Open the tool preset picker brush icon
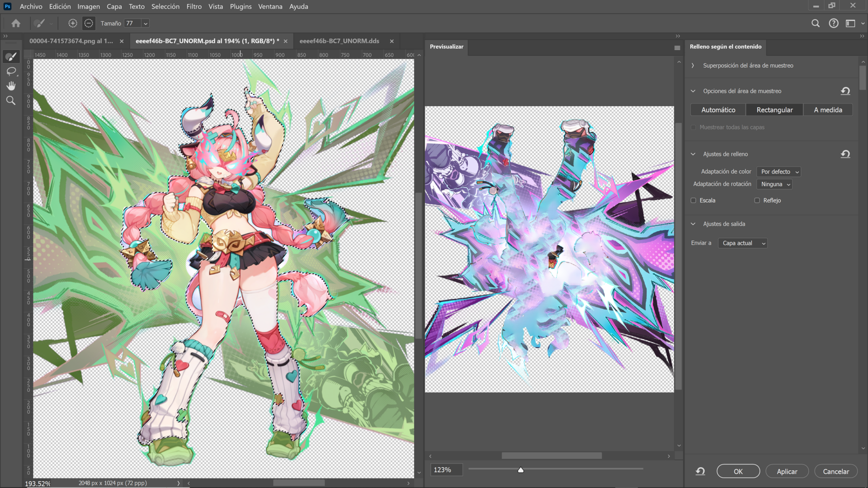Viewport: 868px width, 488px height. 39,23
